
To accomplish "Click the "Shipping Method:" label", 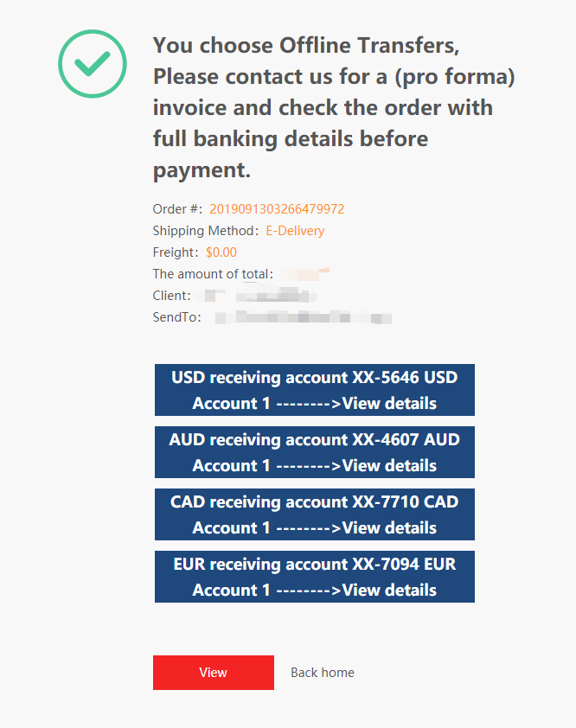I will tap(206, 231).
